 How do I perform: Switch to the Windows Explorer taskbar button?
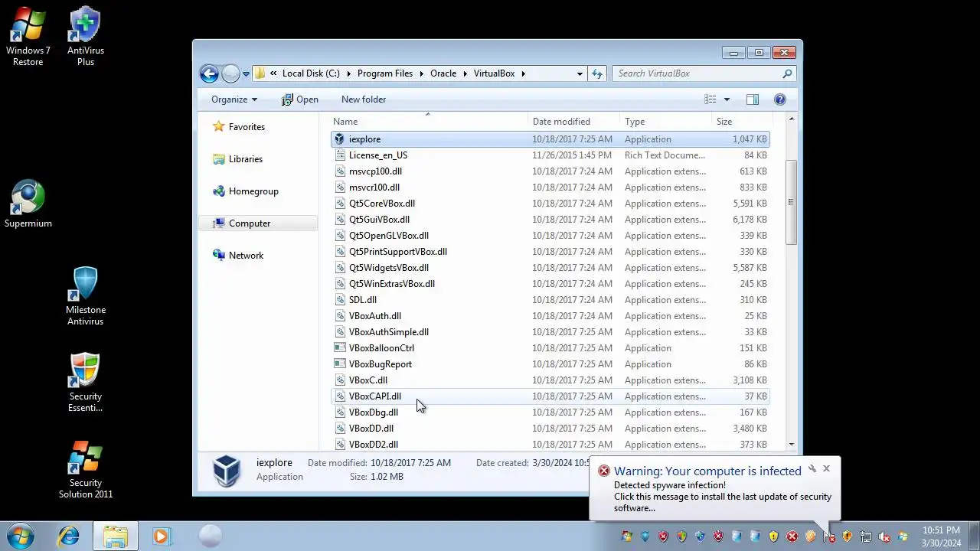(x=116, y=536)
